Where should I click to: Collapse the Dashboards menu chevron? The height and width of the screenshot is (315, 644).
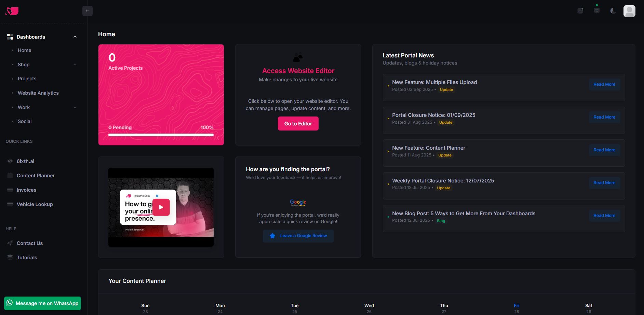pos(75,37)
